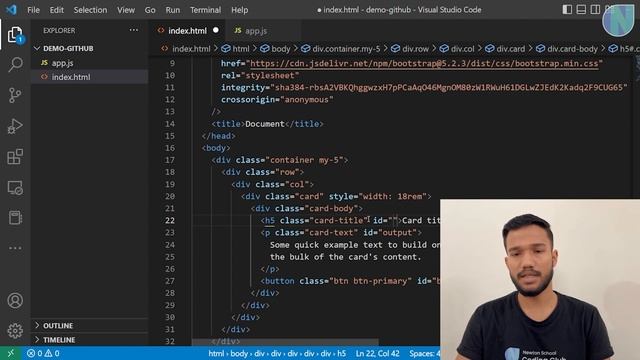Image resolution: width=640 pixels, height=360 pixels.
Task: Click the warnings count icon in status bar
Action: point(48,353)
